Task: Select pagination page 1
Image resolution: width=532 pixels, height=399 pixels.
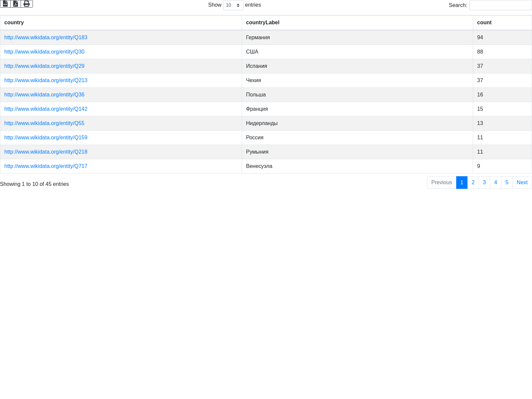Action: (462, 183)
